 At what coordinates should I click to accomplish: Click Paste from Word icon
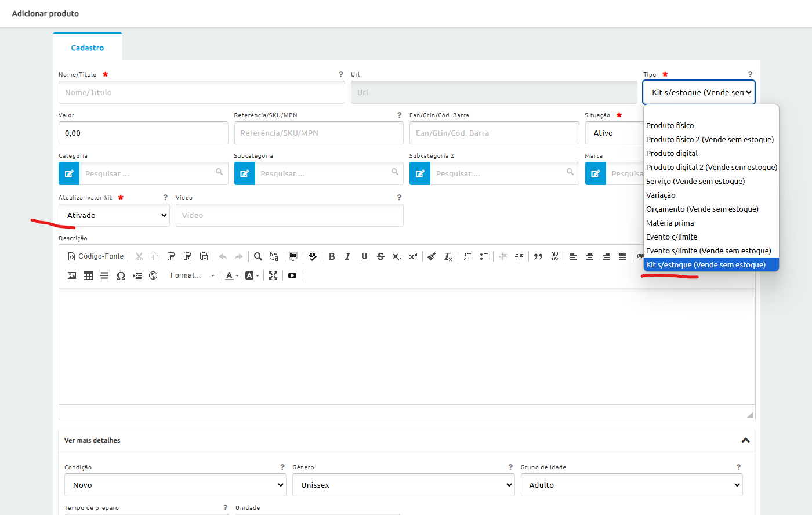point(204,256)
